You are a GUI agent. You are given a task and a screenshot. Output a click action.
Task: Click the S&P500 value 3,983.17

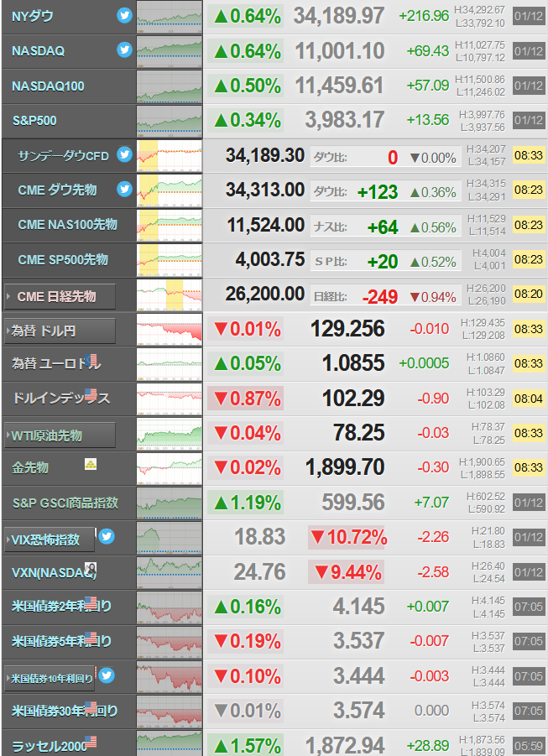(344, 120)
